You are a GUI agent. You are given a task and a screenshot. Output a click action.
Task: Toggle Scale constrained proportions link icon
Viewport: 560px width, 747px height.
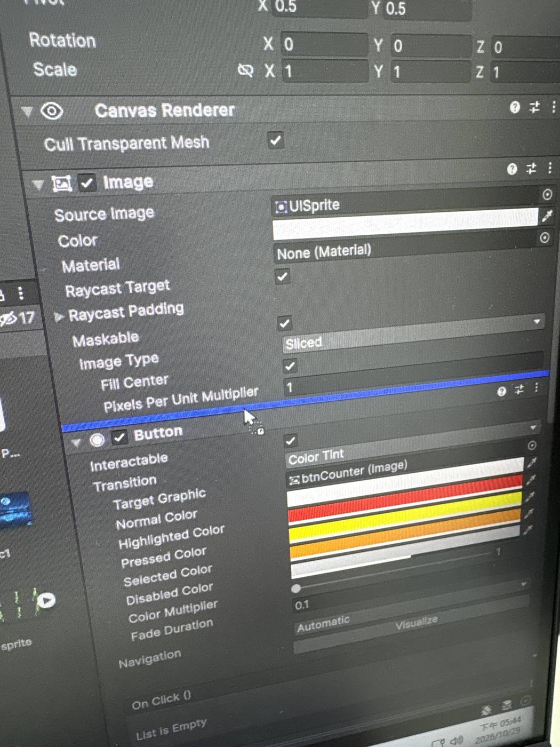[x=245, y=70]
